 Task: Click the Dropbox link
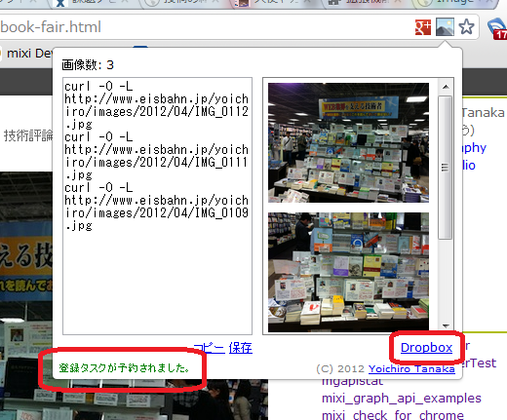click(426, 348)
